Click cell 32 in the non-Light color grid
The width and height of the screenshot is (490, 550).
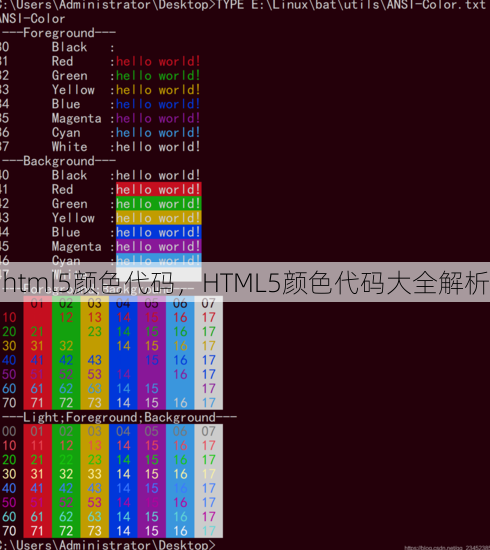66,346
